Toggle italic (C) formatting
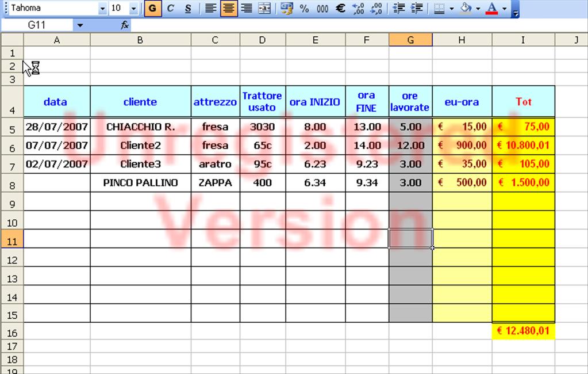This screenshot has width=588, height=374. point(170,9)
